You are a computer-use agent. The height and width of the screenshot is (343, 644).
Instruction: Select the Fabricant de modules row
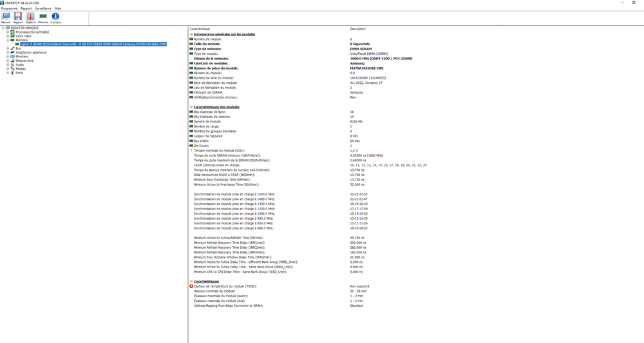pyautogui.click(x=211, y=63)
